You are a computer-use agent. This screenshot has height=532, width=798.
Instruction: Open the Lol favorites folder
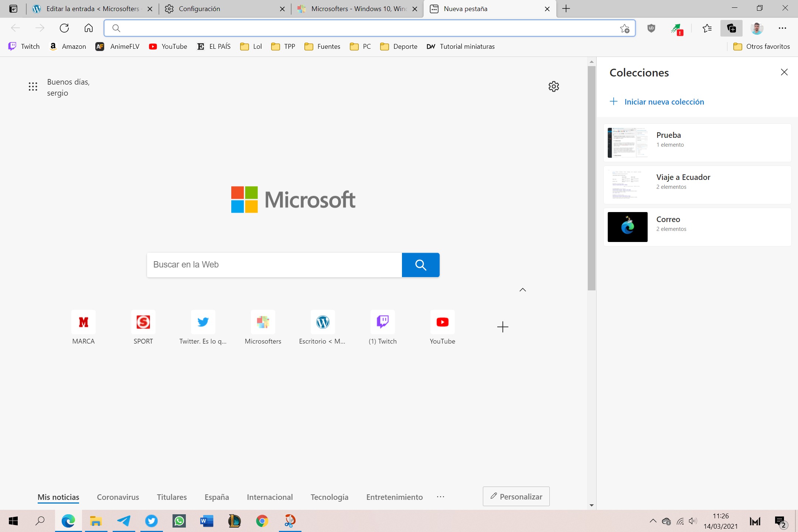pos(251,47)
